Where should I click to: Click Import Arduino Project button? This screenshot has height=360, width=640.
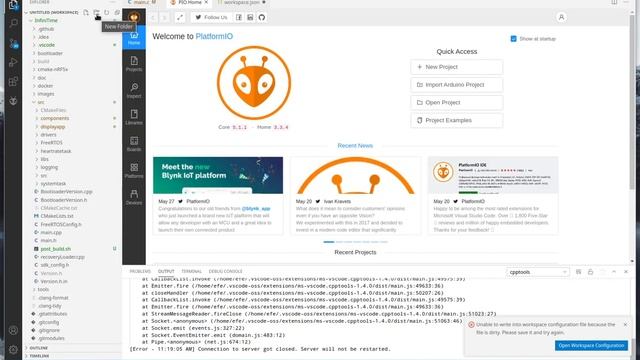(x=457, y=85)
